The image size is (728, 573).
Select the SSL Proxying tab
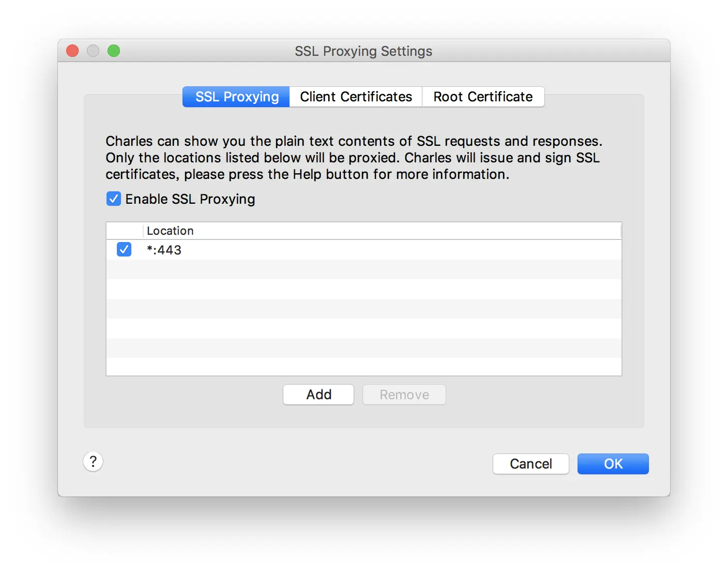(236, 97)
